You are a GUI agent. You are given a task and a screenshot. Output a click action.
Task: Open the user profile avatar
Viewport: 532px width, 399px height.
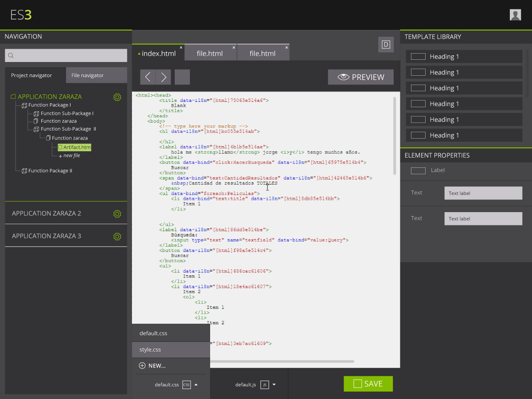point(515,15)
